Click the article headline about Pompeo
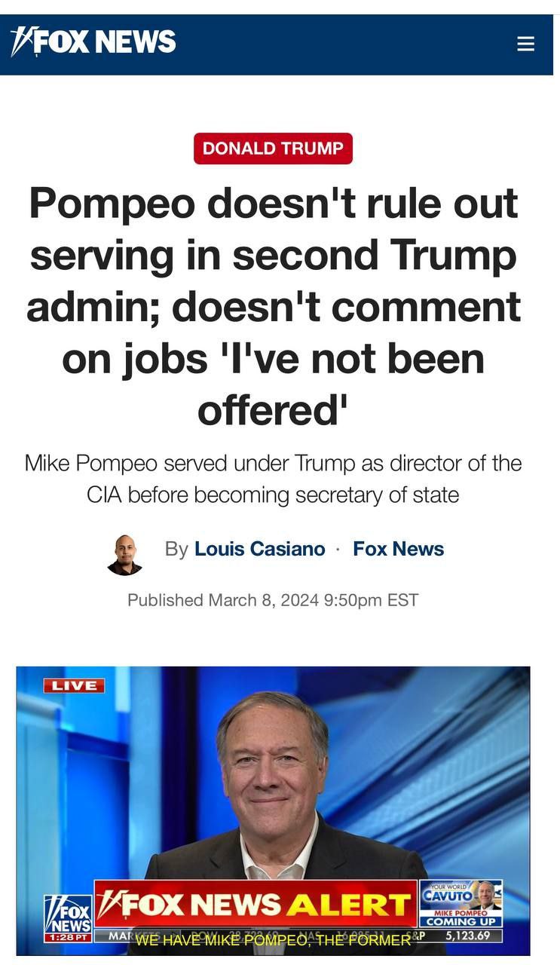The height and width of the screenshot is (965, 560). point(273,305)
